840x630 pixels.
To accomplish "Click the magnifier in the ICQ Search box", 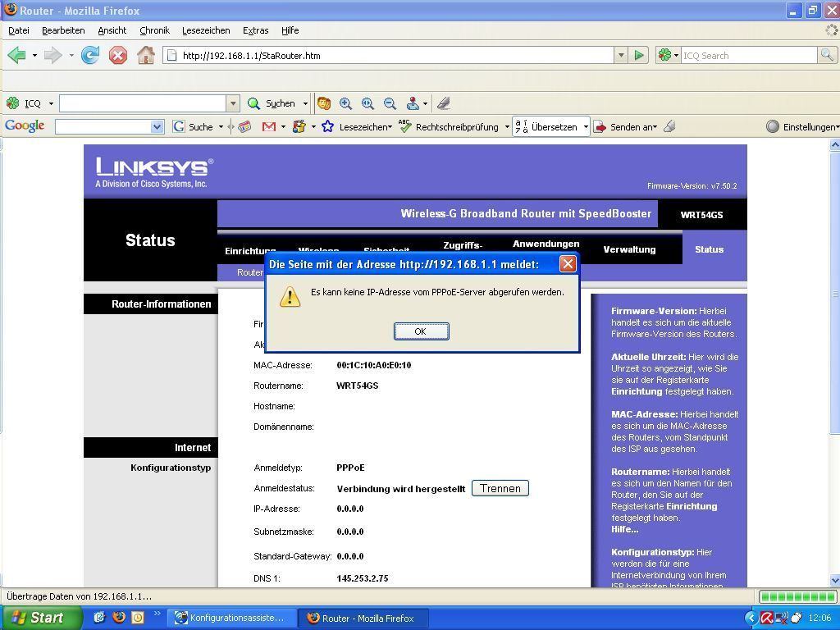I will pos(827,55).
